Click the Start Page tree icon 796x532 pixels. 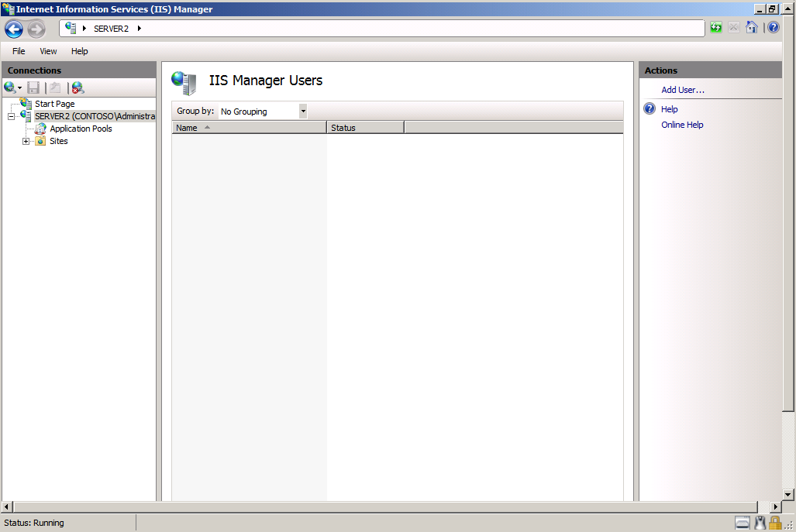tap(26, 104)
